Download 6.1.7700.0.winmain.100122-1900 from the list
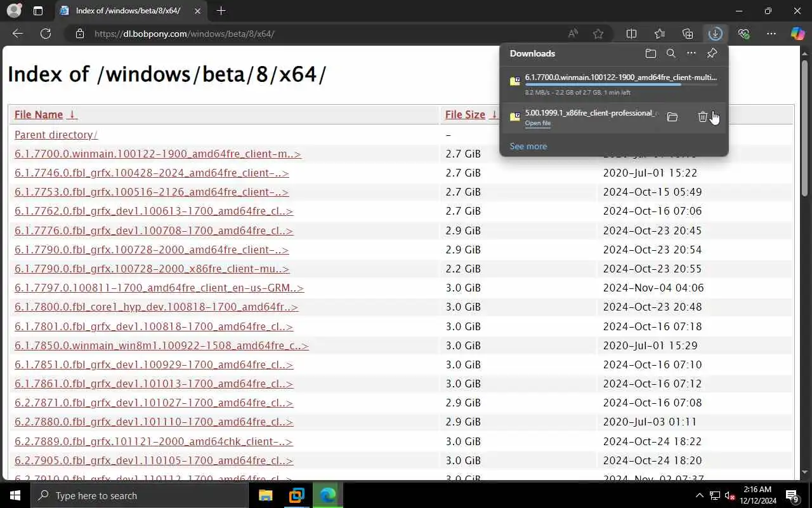 [158, 154]
